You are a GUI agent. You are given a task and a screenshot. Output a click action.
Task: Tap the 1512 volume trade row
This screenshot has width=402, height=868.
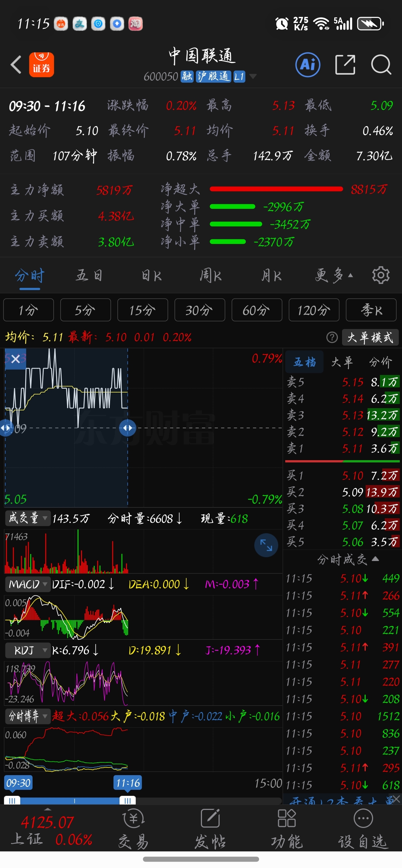342,716
